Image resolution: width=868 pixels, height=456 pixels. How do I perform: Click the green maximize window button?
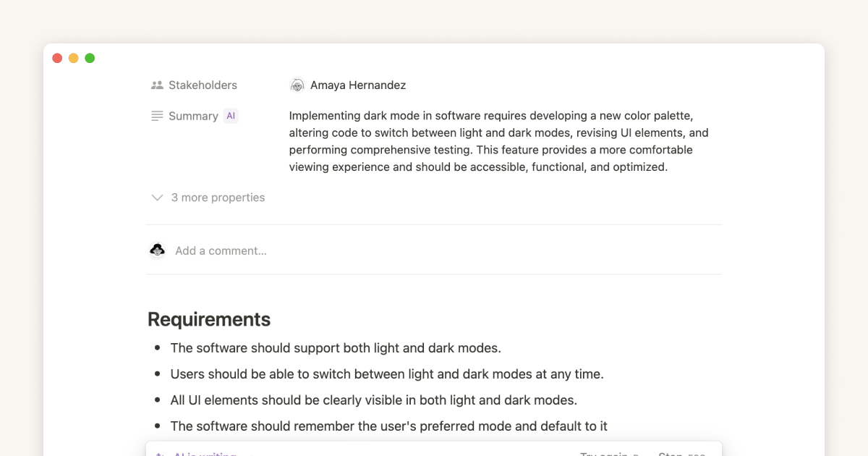click(x=90, y=58)
